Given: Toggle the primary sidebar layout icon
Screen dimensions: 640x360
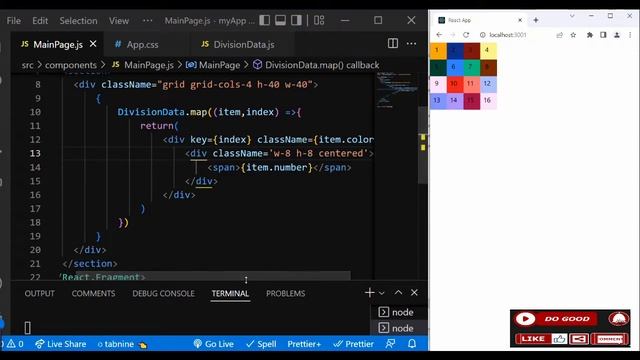Looking at the screenshot, I should [x=264, y=20].
